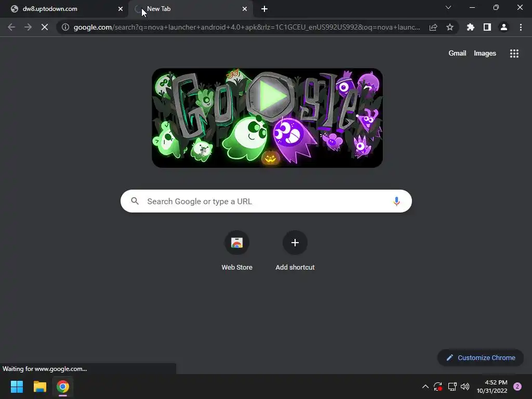
Task: Click the address bar URL
Action: (247, 27)
